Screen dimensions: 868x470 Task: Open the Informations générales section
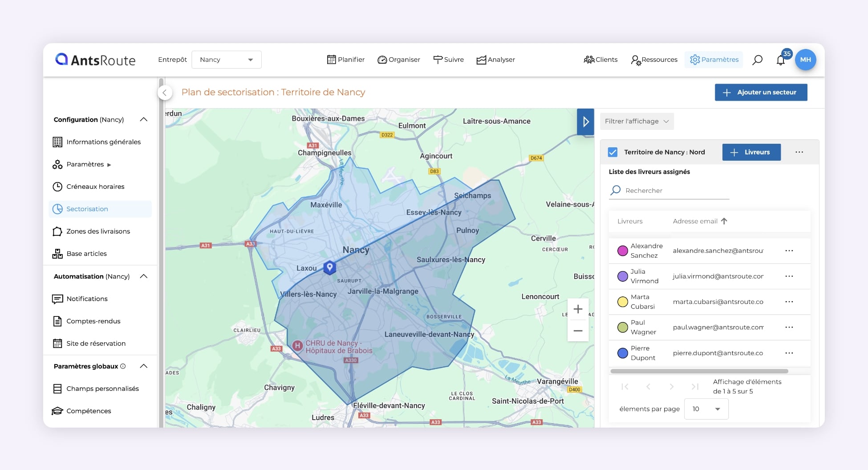(x=104, y=142)
